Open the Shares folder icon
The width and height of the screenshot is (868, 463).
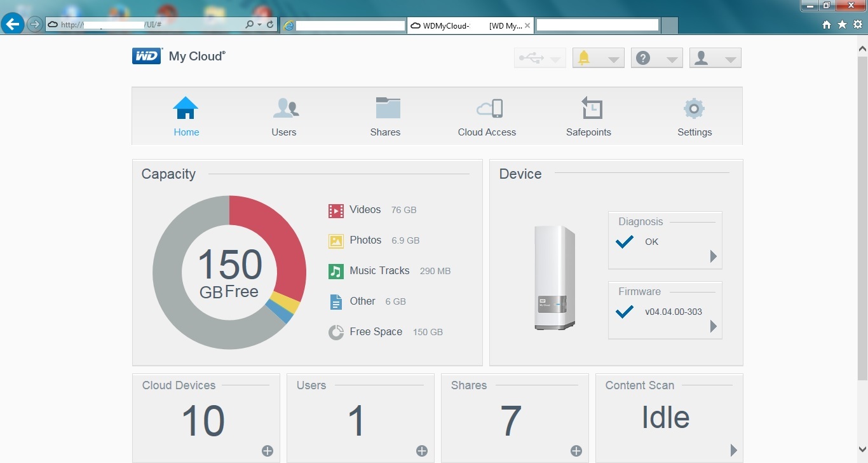tap(388, 108)
